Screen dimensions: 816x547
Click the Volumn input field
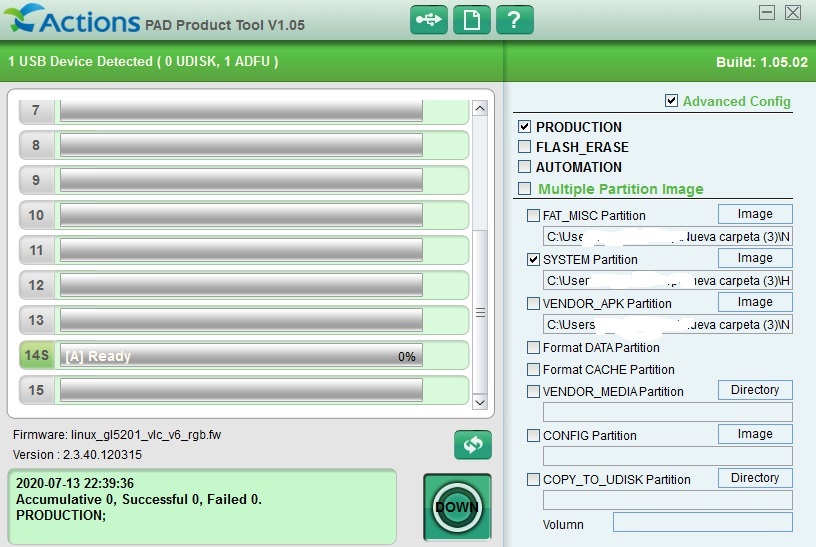(x=703, y=522)
